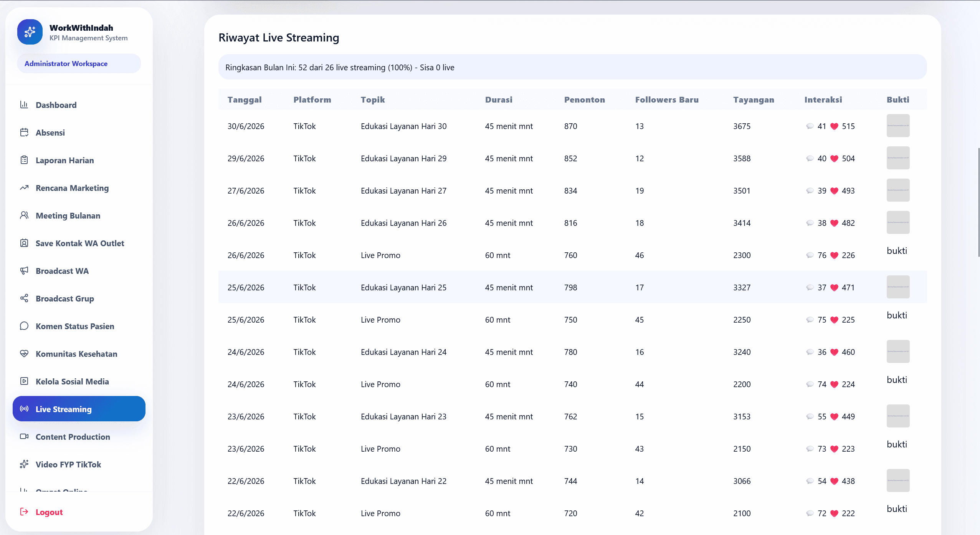The height and width of the screenshot is (535, 980).
Task: Click the Ringkasan Bulan Ini summary text
Action: tap(340, 68)
